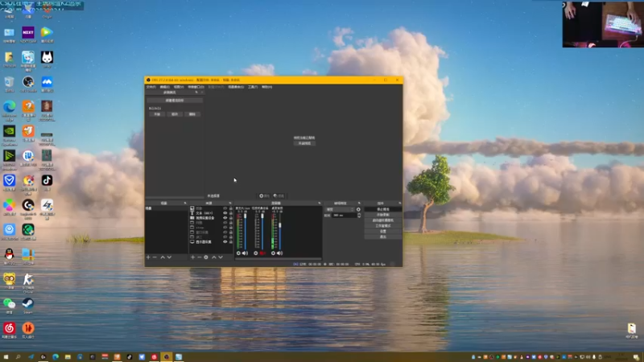This screenshot has height=362, width=644.
Task: Toggle visibility of the topmost image source
Action: [225, 208]
